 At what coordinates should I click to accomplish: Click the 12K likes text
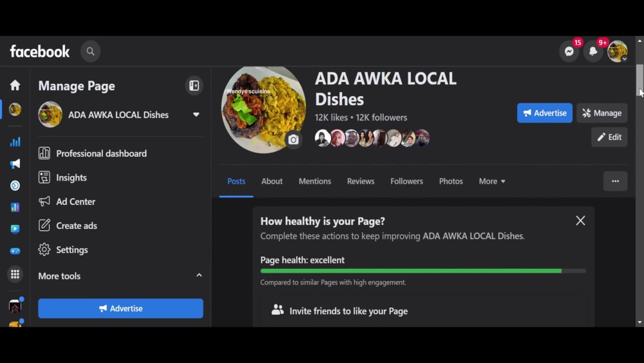tap(332, 117)
